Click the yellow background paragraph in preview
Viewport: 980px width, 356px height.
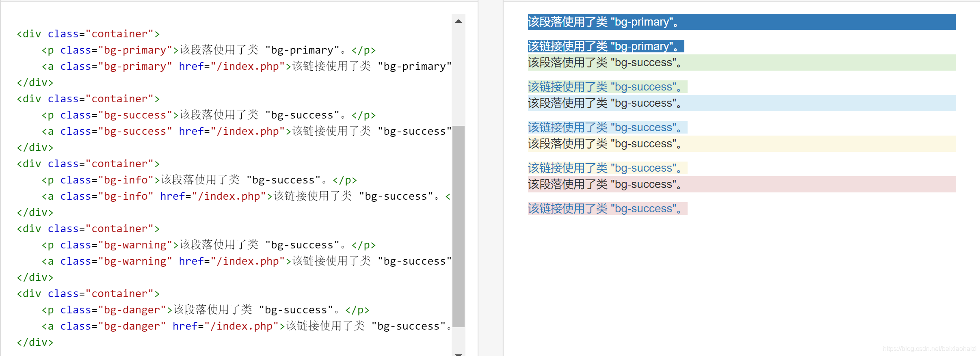pos(742,144)
